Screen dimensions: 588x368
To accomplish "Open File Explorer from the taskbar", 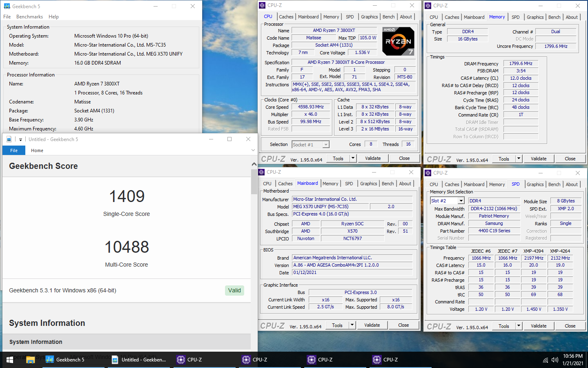I will (30, 360).
